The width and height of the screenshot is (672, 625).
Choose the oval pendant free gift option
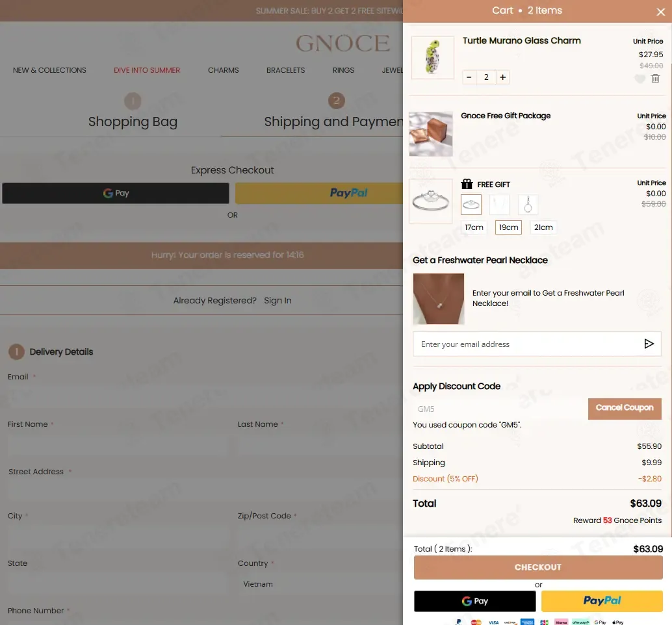pyautogui.click(x=528, y=205)
